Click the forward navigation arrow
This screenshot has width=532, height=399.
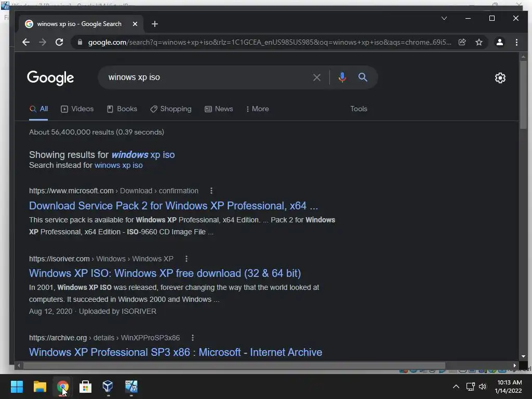43,42
